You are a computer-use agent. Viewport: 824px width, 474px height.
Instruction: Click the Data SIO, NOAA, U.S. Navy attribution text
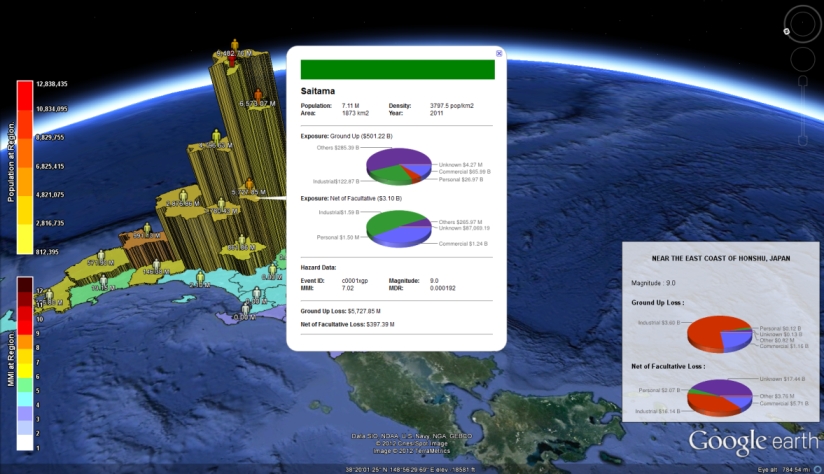[x=411, y=436]
